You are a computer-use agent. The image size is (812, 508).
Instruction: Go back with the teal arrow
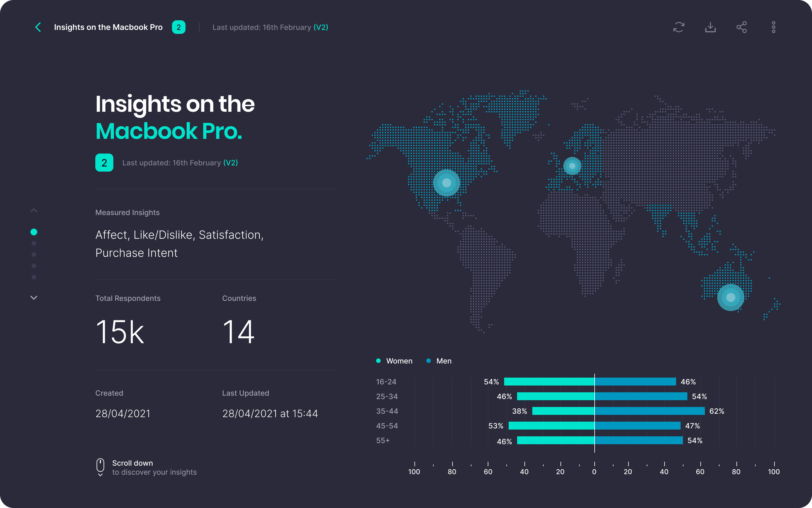(x=38, y=27)
